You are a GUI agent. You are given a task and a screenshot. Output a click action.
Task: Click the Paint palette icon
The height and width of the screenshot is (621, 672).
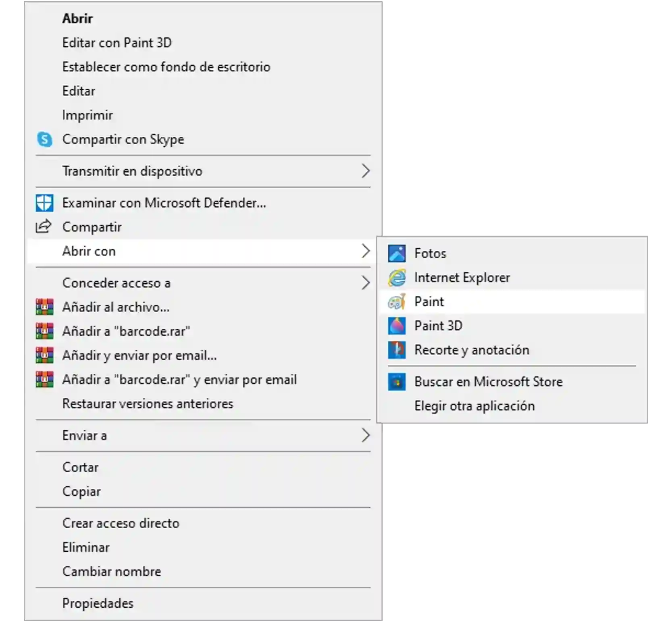397,302
